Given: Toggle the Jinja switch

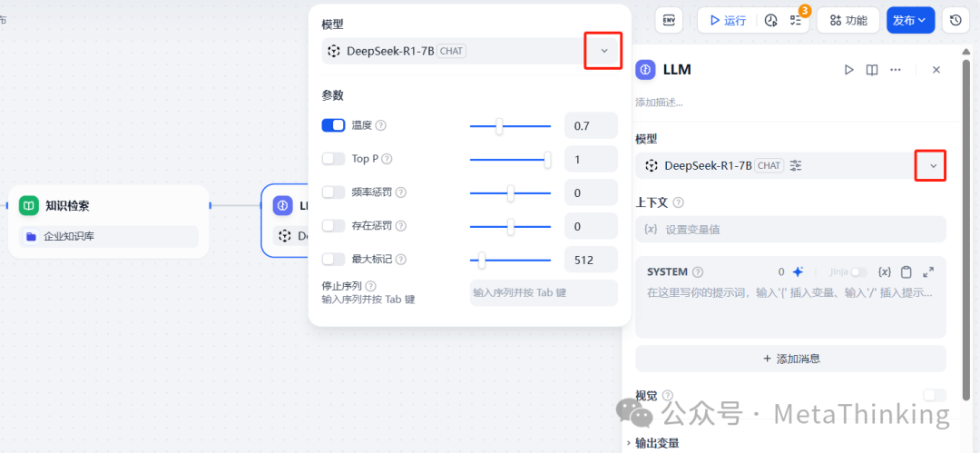Looking at the screenshot, I should (x=859, y=272).
